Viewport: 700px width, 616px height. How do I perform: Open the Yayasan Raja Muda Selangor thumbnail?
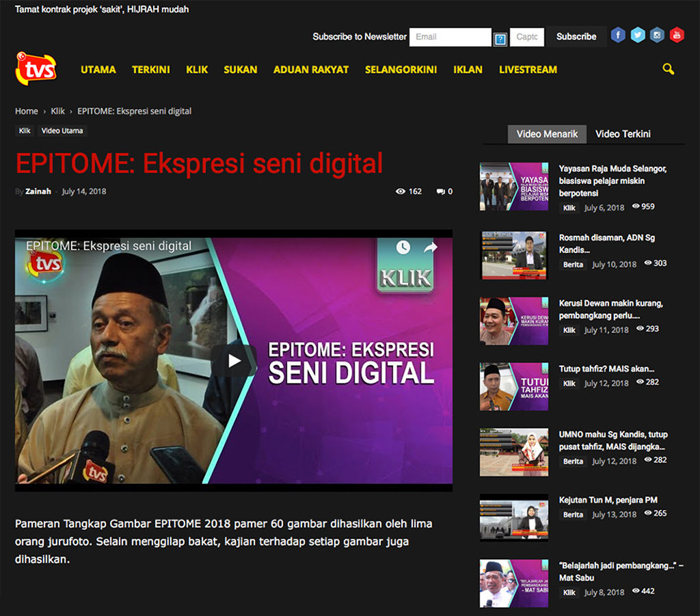pyautogui.click(x=514, y=187)
